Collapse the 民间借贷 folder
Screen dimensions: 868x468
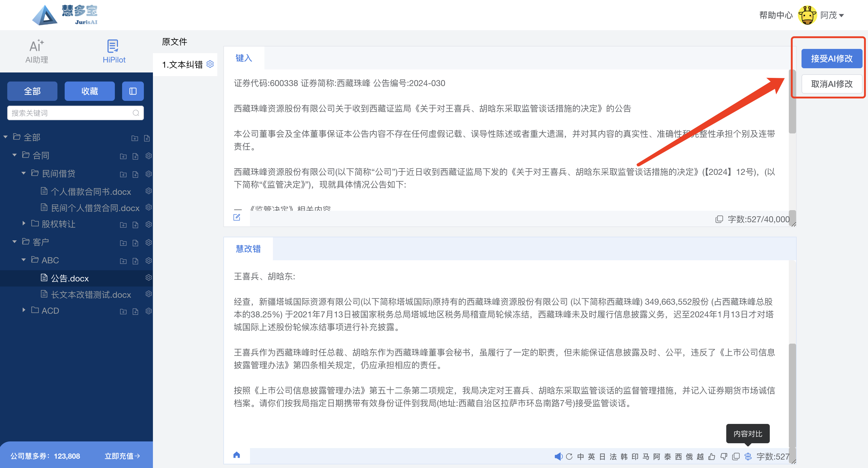point(24,173)
